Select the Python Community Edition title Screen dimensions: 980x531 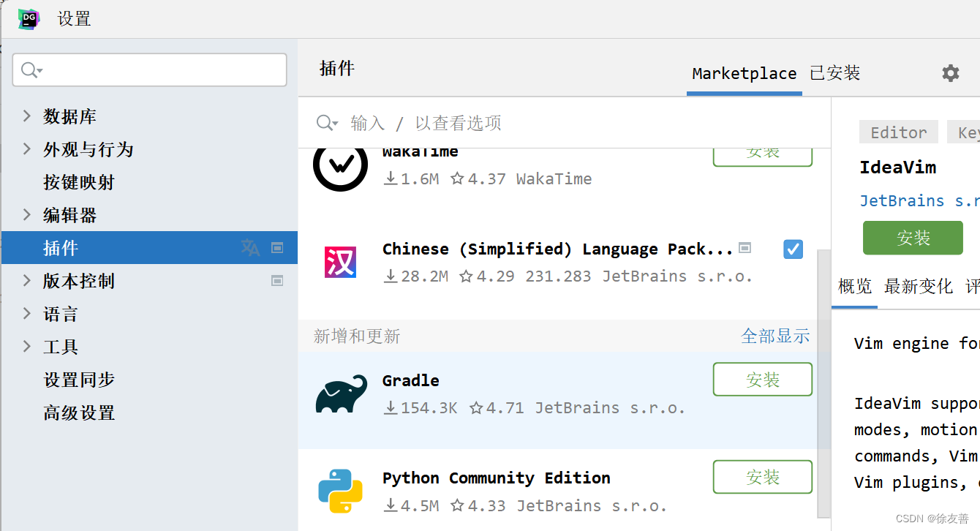point(496,478)
